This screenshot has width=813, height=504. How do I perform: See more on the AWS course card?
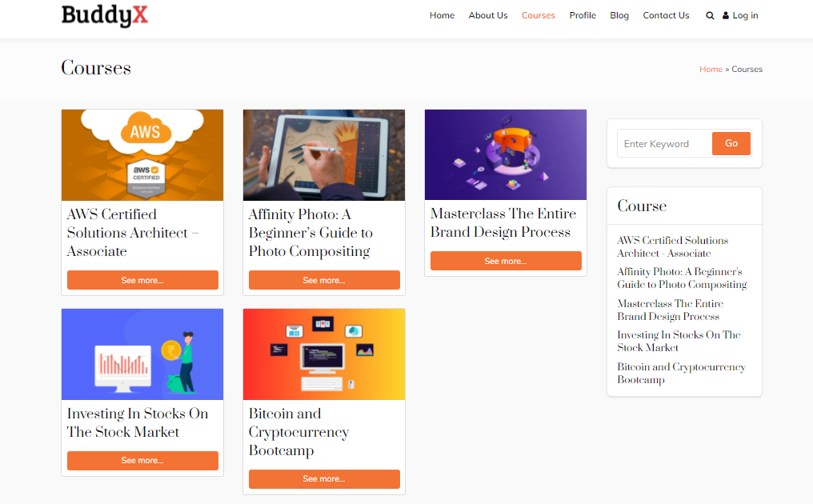(x=142, y=280)
